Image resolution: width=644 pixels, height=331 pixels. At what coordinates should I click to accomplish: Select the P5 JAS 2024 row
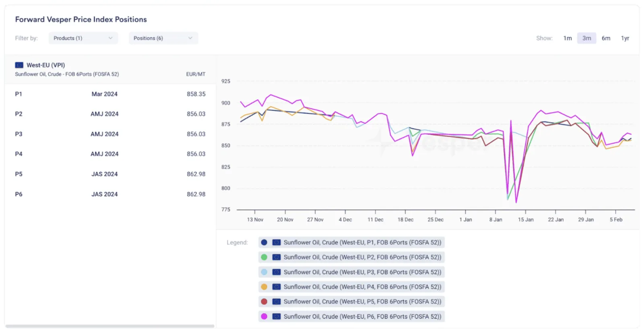[x=110, y=174]
